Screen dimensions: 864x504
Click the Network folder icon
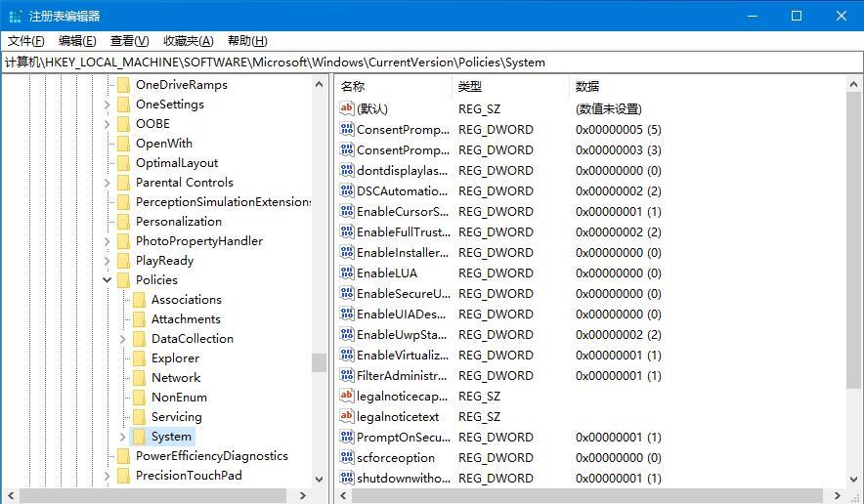coord(140,377)
